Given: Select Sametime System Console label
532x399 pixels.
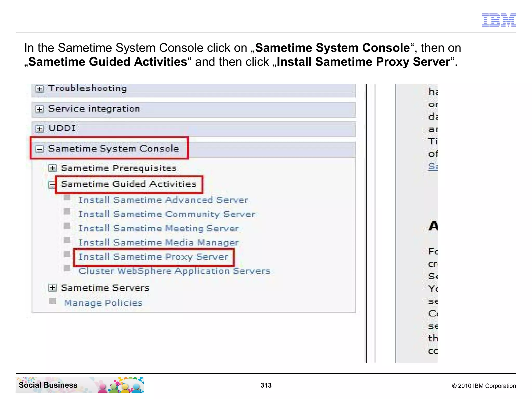Looking at the screenshot, I should pos(114,149).
